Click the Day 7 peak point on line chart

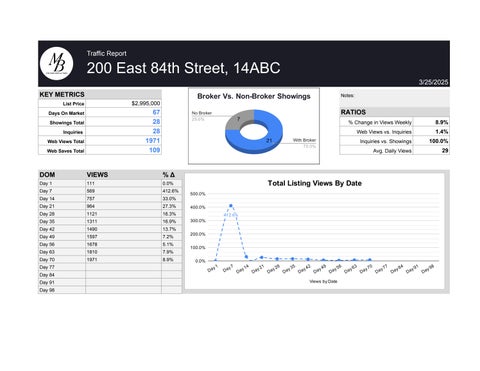click(231, 206)
